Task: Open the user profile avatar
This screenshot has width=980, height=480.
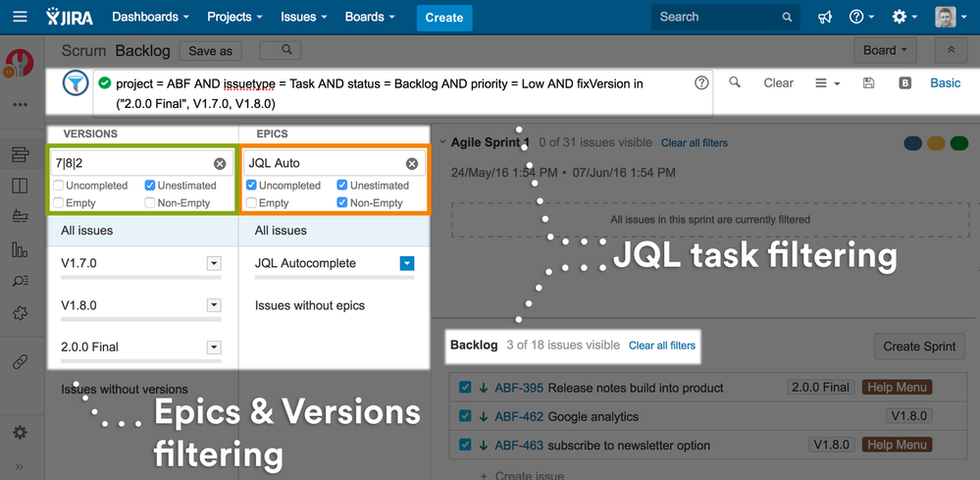Action: pos(950,18)
